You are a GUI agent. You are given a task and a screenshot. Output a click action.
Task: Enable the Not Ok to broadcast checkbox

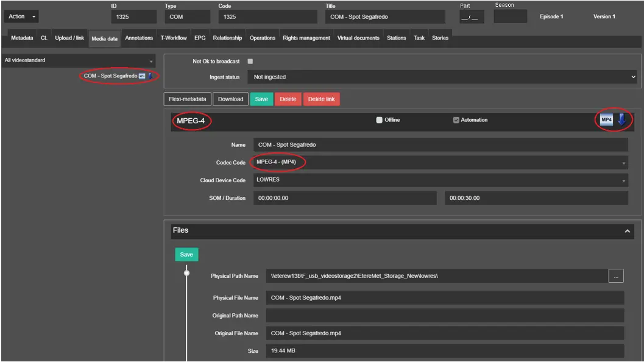click(x=250, y=62)
